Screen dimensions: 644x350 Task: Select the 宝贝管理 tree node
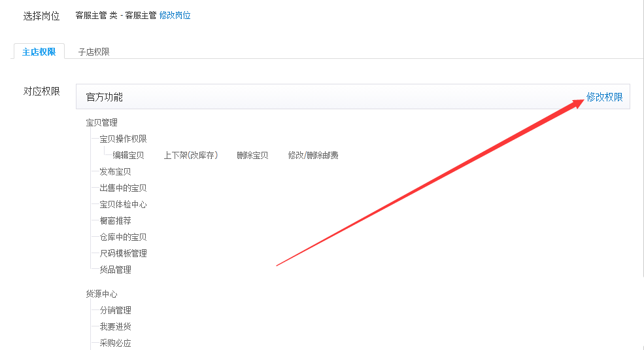coord(102,122)
